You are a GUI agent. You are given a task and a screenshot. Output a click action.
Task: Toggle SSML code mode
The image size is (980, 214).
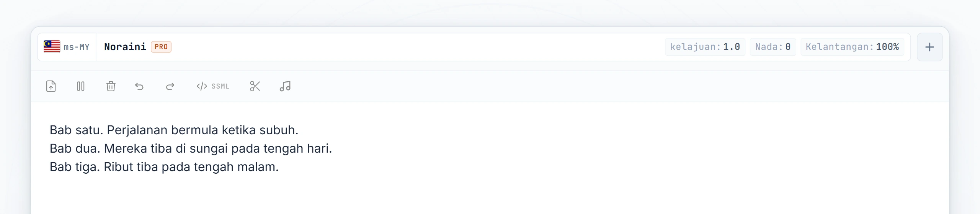coord(213,86)
